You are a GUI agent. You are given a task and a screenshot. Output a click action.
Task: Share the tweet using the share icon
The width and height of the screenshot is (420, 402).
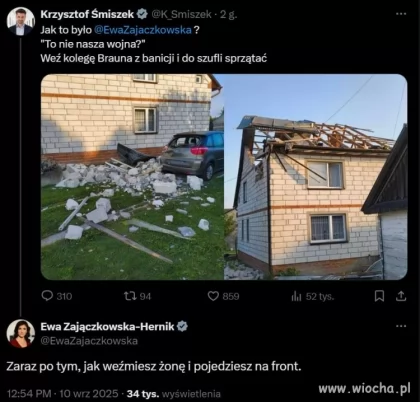[401, 296]
